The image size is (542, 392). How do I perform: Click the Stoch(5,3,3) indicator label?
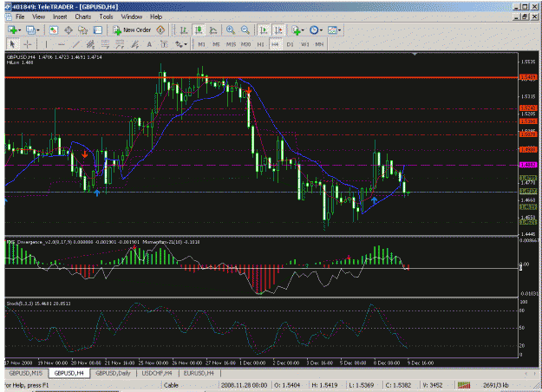[x=38, y=304]
